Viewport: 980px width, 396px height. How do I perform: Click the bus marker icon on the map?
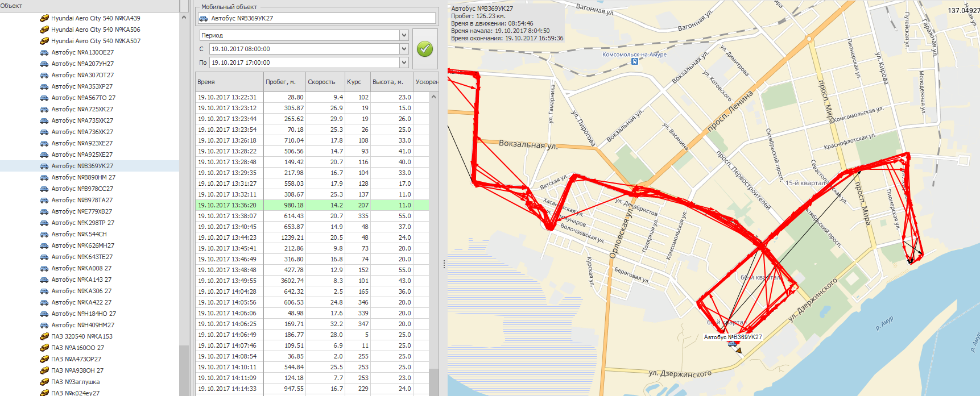pos(732,344)
